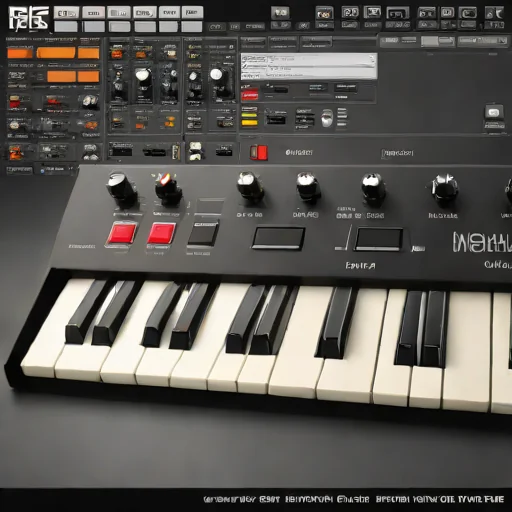Click the large white knob in the third mixer panel
Screen dimensions: 512x512
coord(216,74)
